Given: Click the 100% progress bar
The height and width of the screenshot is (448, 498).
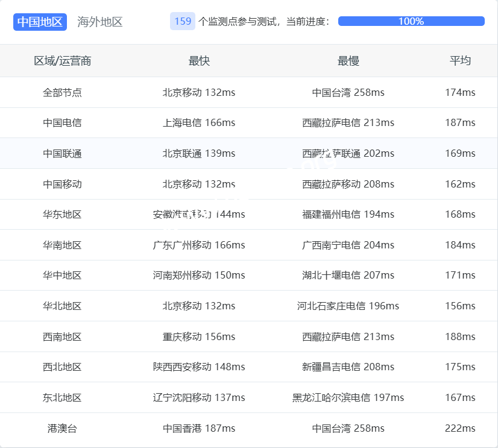Looking at the screenshot, I should pyautogui.click(x=411, y=21).
